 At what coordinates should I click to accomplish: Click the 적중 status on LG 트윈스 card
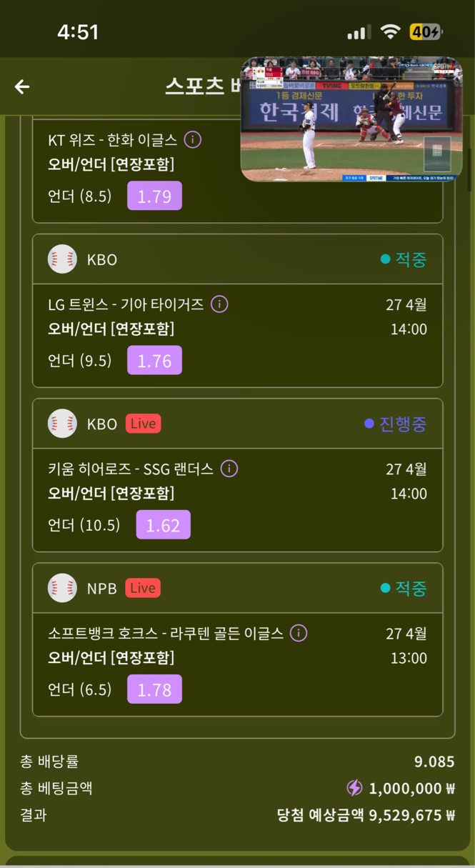point(411,259)
